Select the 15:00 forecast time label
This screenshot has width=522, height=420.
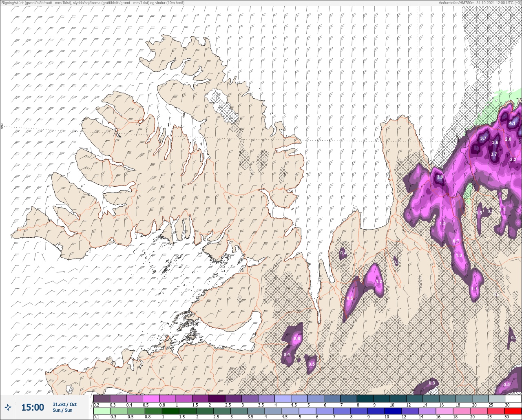(x=32, y=407)
